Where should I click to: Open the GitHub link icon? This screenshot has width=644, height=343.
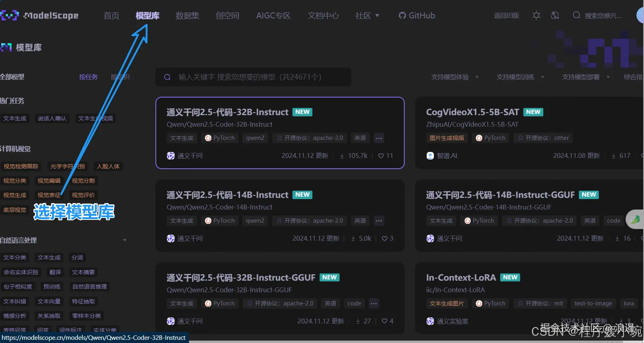(x=402, y=16)
